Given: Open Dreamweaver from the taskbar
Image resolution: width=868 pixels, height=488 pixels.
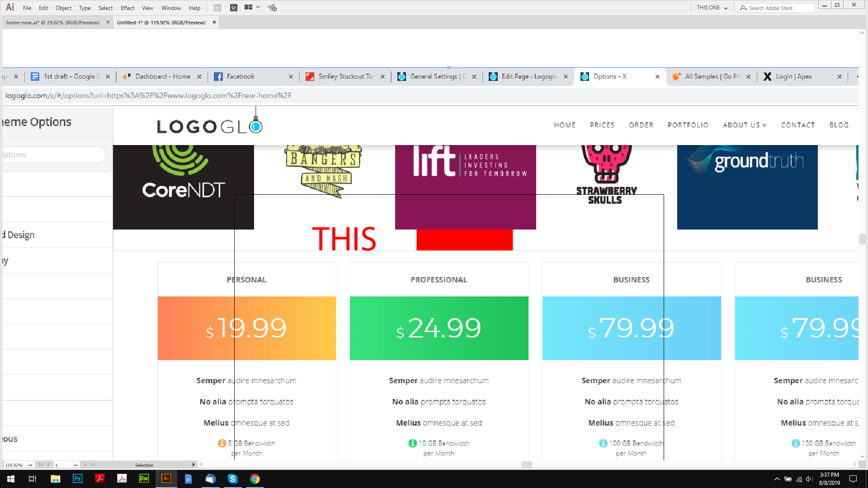Looking at the screenshot, I should coord(144,479).
